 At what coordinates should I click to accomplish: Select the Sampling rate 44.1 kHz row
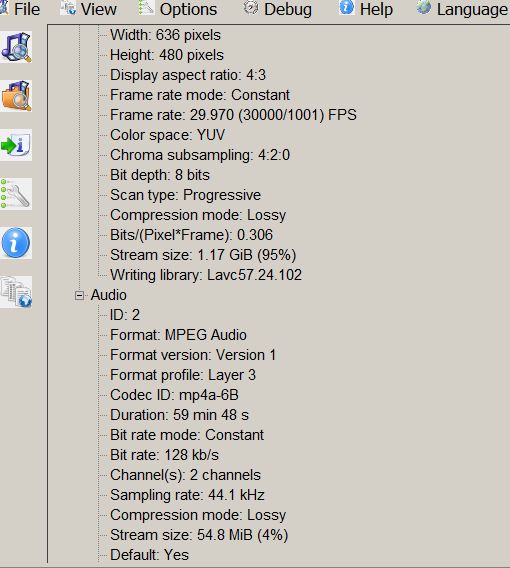pos(187,495)
